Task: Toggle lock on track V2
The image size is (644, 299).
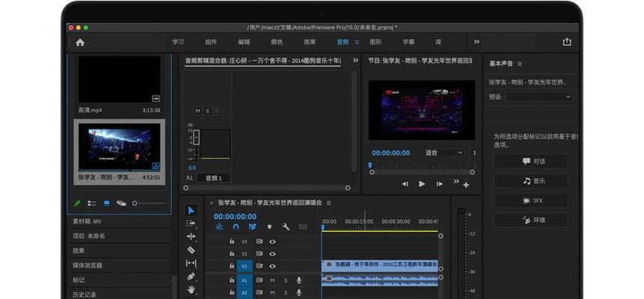Action: (x=232, y=254)
